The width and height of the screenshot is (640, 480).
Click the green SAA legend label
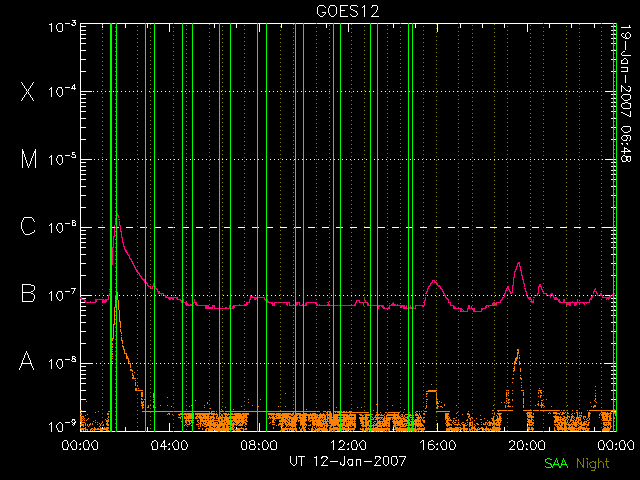tap(556, 464)
